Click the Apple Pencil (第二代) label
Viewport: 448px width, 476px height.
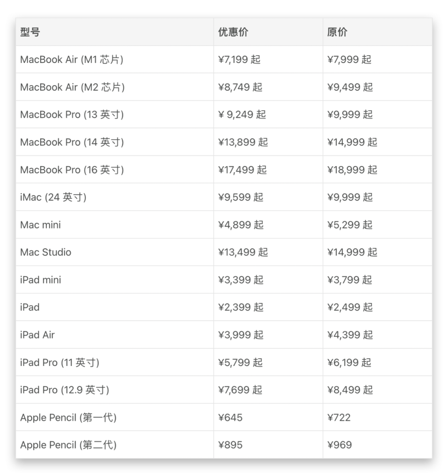(x=68, y=445)
